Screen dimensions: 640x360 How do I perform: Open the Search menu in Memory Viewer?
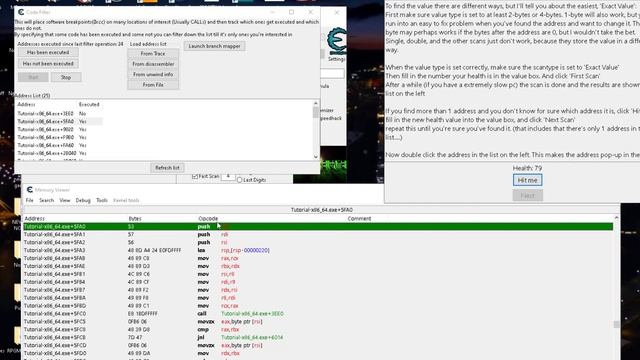click(47, 200)
